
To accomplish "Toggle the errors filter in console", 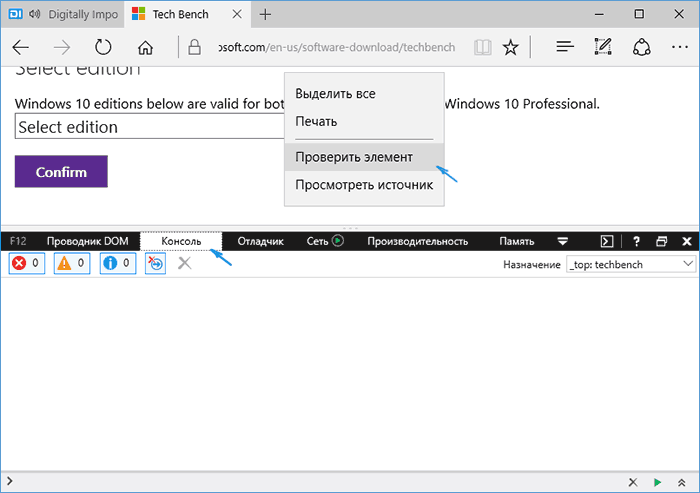I will coord(26,263).
